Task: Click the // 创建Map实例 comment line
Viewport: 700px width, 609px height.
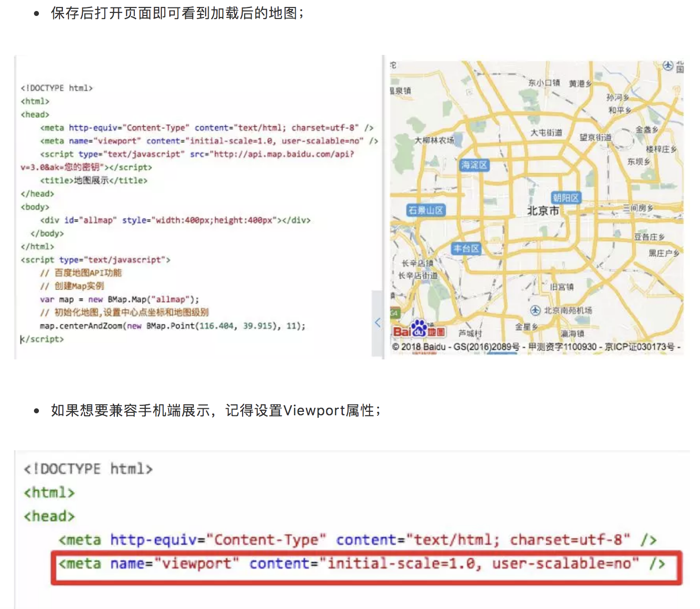Action: point(72,286)
